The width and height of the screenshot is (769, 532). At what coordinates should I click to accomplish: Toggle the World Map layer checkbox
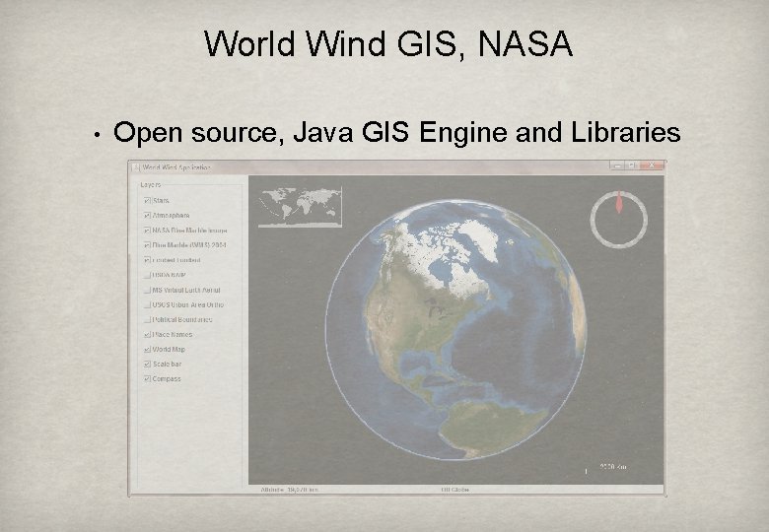(x=147, y=350)
